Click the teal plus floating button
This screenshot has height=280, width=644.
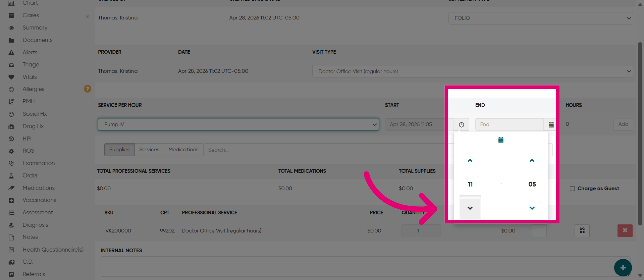pos(623,268)
